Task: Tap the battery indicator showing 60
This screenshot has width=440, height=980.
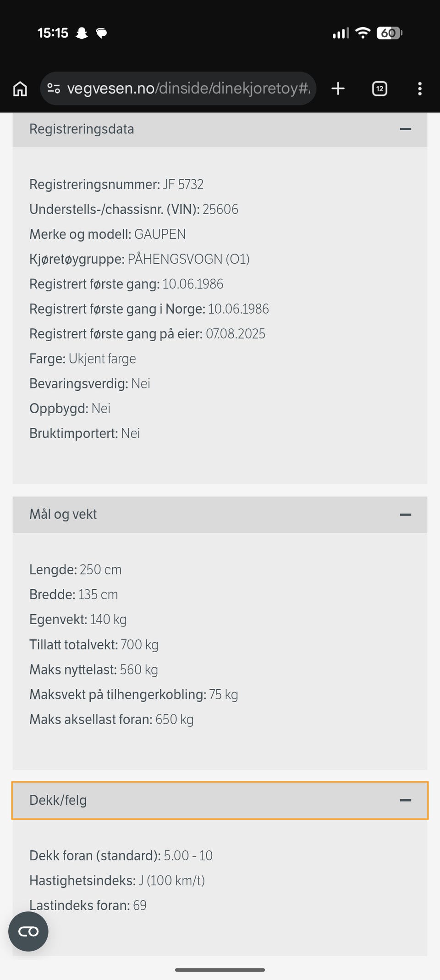Action: pyautogui.click(x=389, y=33)
